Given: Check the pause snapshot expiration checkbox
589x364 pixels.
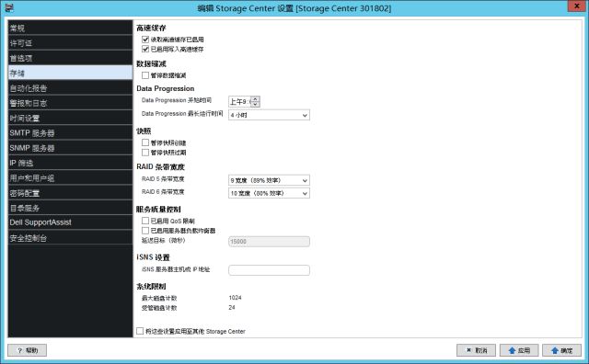Looking at the screenshot, I should [x=145, y=153].
